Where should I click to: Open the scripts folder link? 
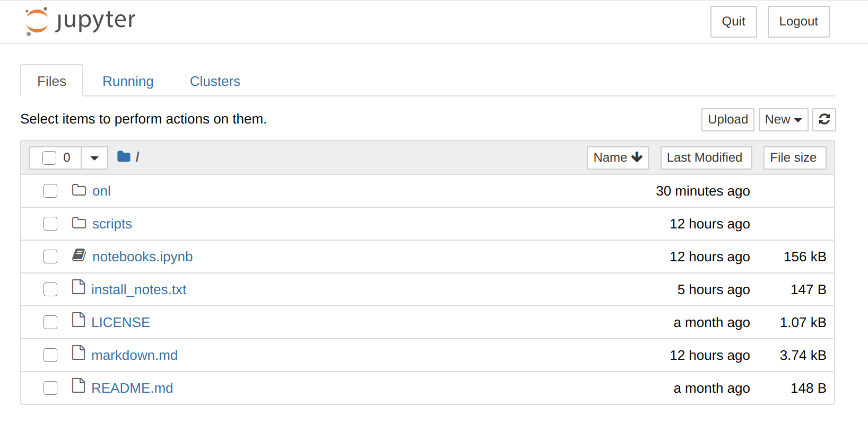click(112, 224)
